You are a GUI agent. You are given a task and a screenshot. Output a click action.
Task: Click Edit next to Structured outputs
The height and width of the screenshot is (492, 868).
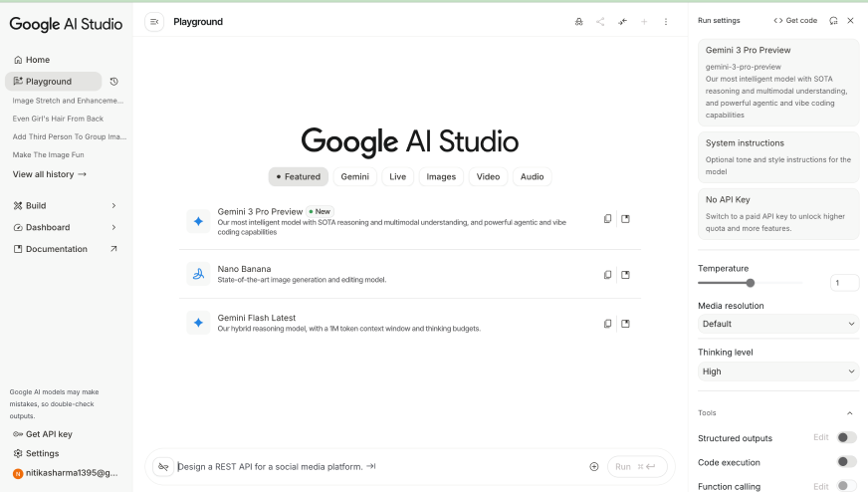click(821, 437)
